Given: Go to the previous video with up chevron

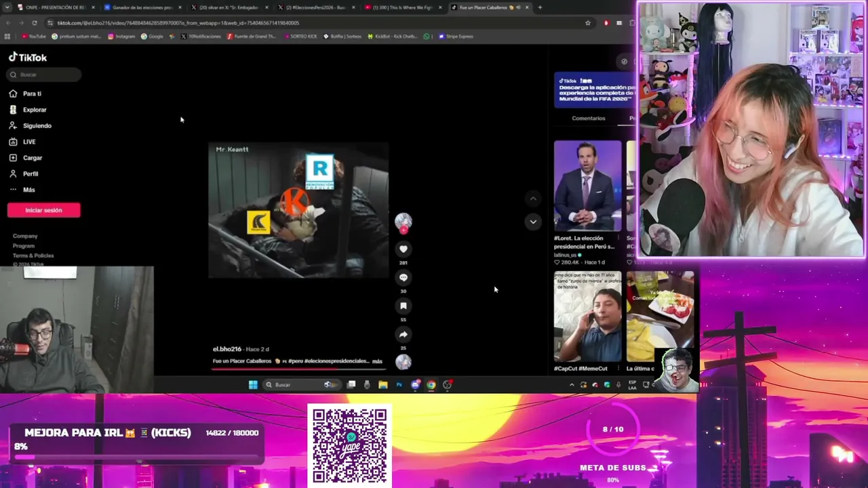Looking at the screenshot, I should pos(533,199).
